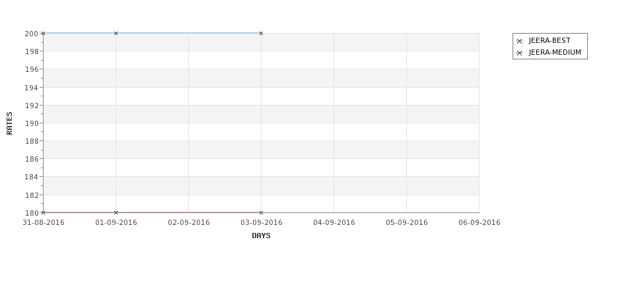Click the DAYS axis title
Viewport: 644px width, 283px height.
[261, 236]
